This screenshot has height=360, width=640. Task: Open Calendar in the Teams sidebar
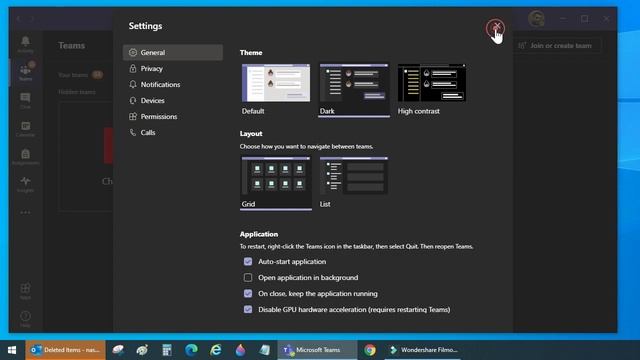click(x=25, y=128)
